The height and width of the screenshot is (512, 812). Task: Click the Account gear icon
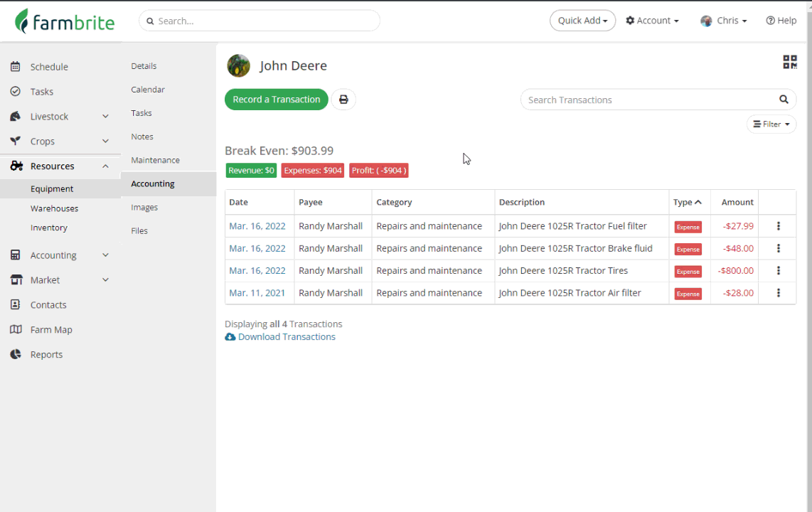coord(630,20)
